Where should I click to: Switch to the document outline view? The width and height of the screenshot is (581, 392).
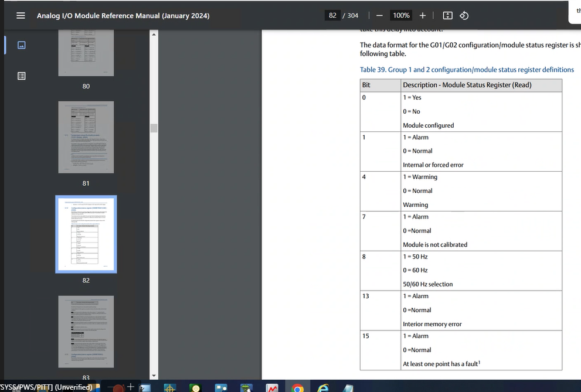[22, 76]
